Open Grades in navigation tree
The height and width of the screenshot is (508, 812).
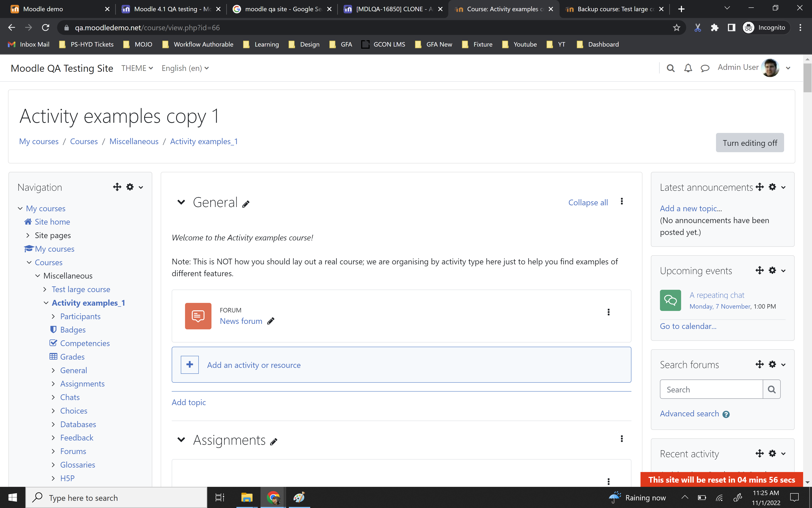(x=72, y=356)
